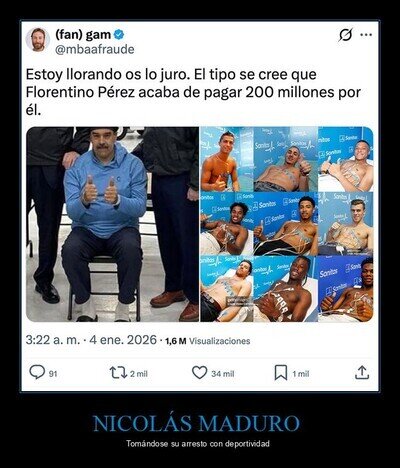The height and width of the screenshot is (468, 400).
Task: Open the profile avatar picture
Action: [38, 40]
